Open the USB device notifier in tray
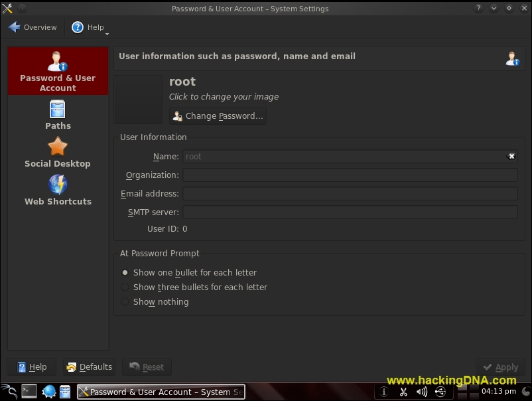 pos(440,392)
